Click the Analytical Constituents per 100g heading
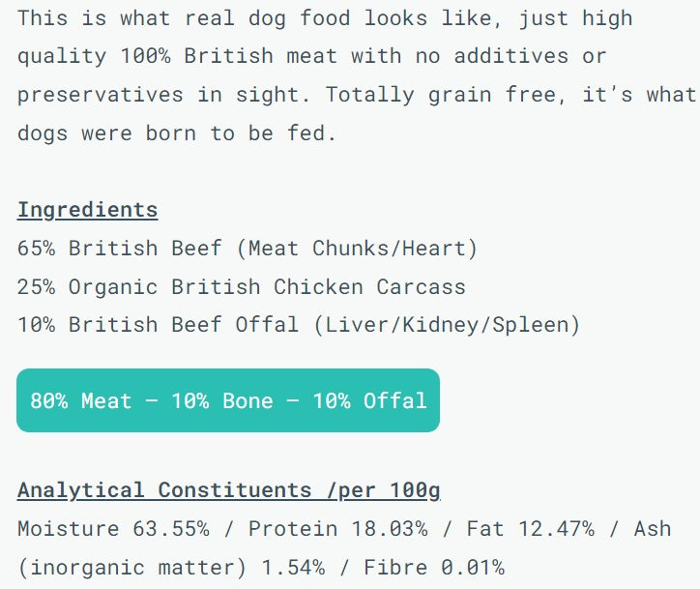Image resolution: width=700 pixels, height=589 pixels. pos(228,490)
